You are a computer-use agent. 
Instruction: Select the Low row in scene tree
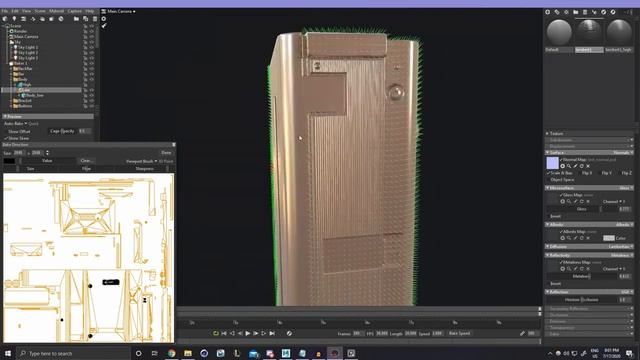tap(42, 90)
